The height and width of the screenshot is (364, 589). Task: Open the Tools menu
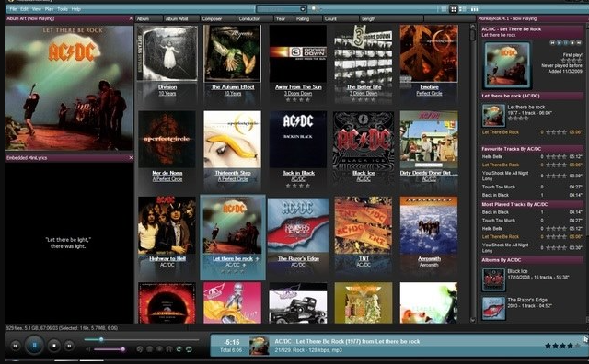click(x=63, y=9)
